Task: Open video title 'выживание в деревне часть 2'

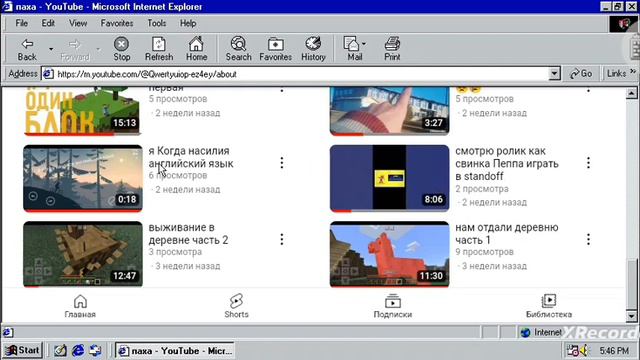Action: [188, 233]
